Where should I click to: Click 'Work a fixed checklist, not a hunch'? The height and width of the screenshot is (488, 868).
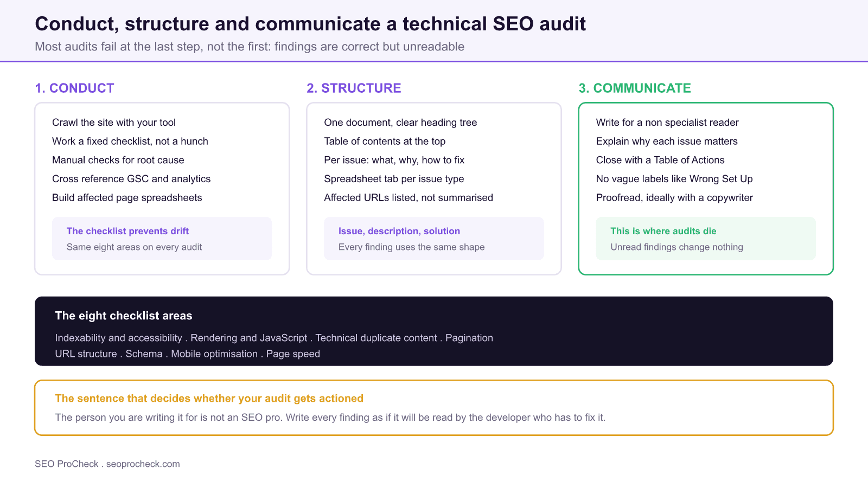(x=130, y=142)
